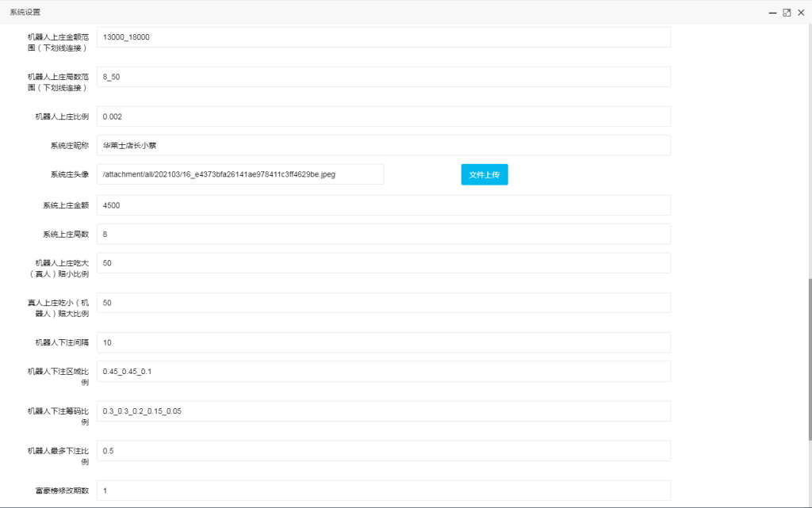This screenshot has width=812, height=508.
Task: Select the 机器人下注筹码比例 input field
Action: (383, 411)
